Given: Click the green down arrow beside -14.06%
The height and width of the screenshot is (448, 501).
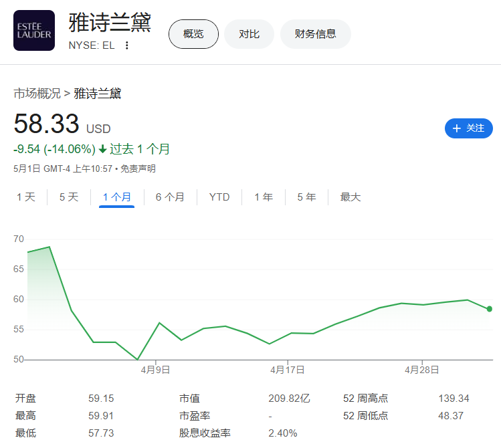Looking at the screenshot, I should click(x=102, y=149).
